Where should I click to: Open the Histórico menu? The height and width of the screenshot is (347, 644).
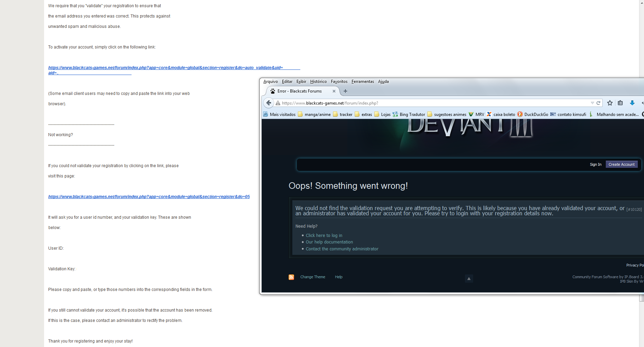click(x=319, y=82)
